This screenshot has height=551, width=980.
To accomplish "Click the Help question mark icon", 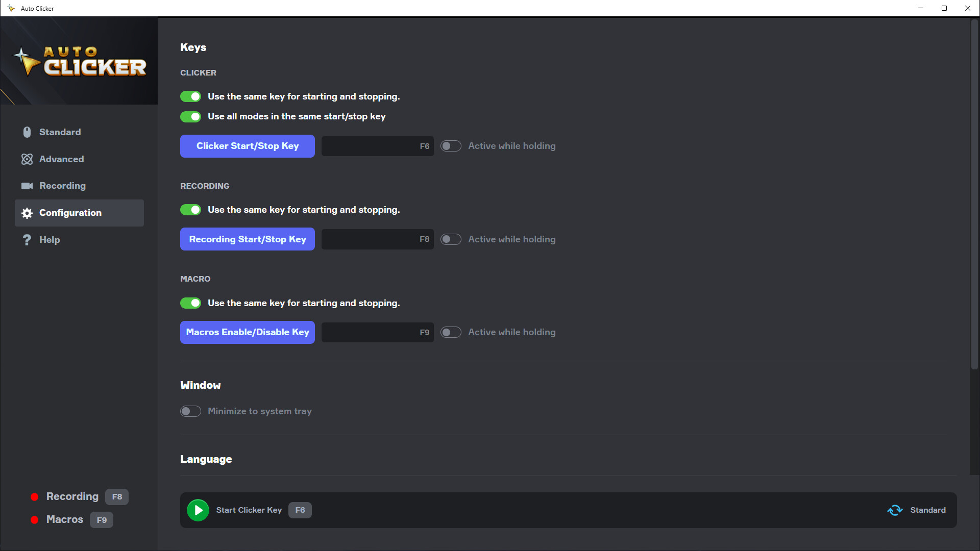I will pos(27,240).
